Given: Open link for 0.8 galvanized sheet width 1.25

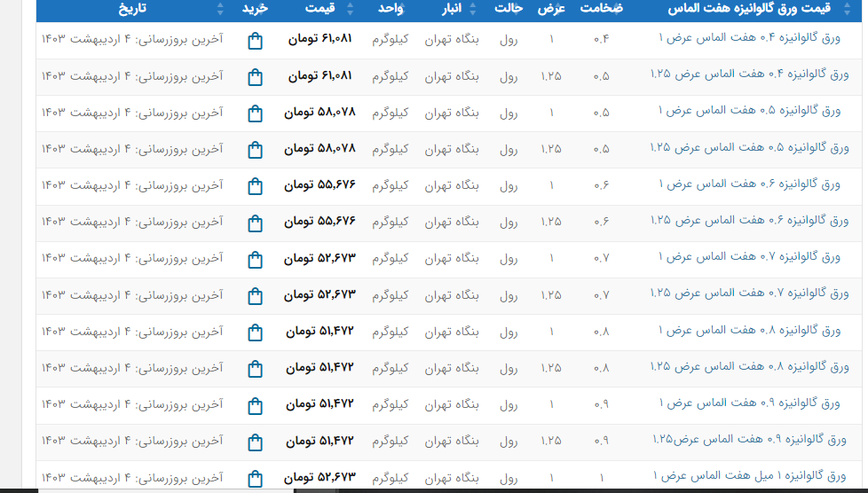Looking at the screenshot, I should 749,367.
